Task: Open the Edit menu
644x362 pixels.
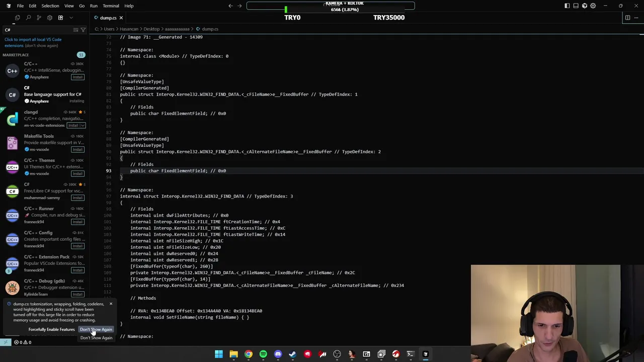Action: pyautogui.click(x=32, y=6)
